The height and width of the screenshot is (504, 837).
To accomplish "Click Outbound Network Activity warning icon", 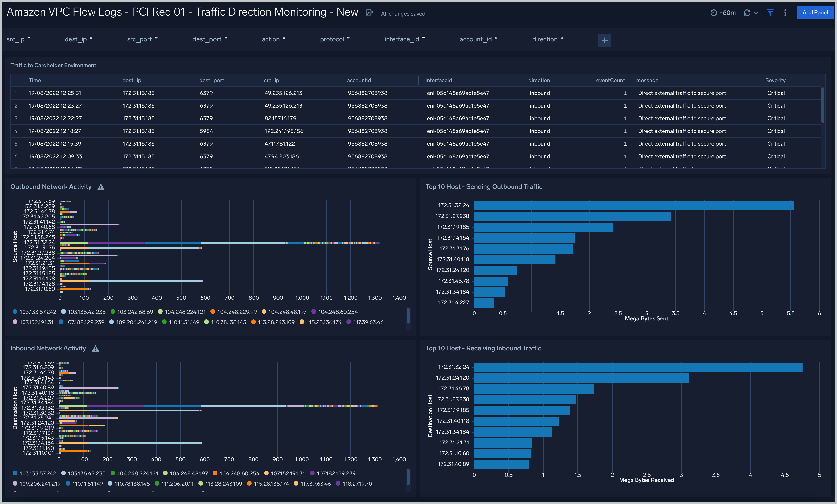I will 101,187.
